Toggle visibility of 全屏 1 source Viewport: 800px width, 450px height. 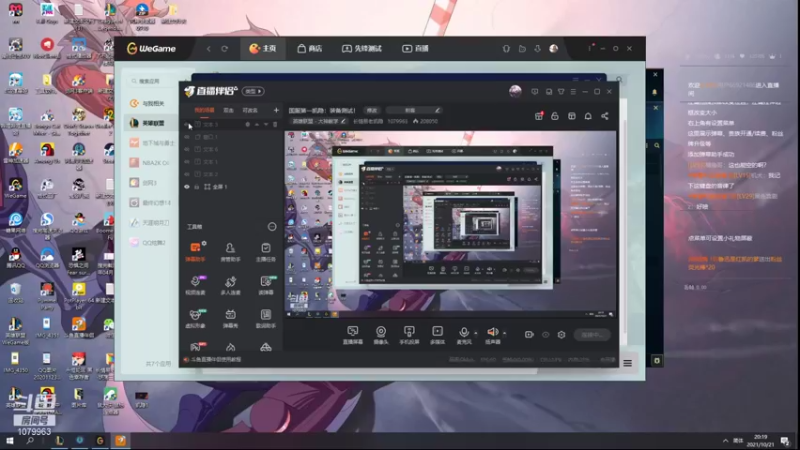pyautogui.click(x=187, y=187)
